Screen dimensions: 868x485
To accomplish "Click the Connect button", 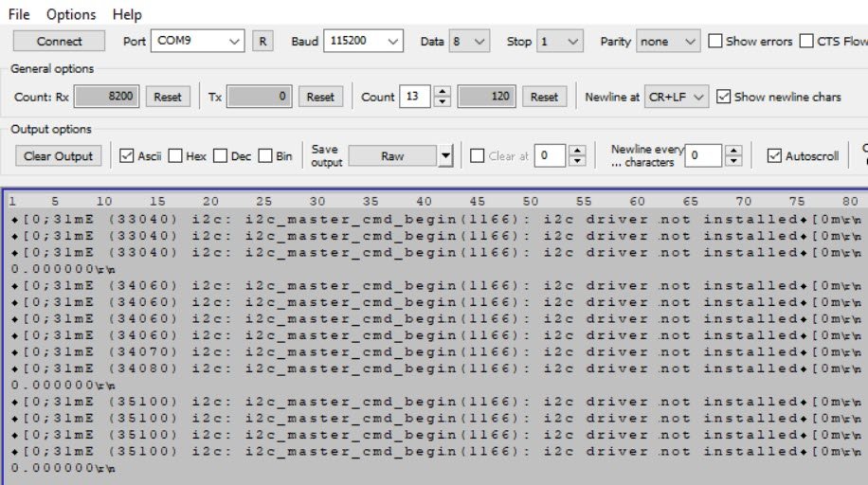I will pyautogui.click(x=59, y=42).
